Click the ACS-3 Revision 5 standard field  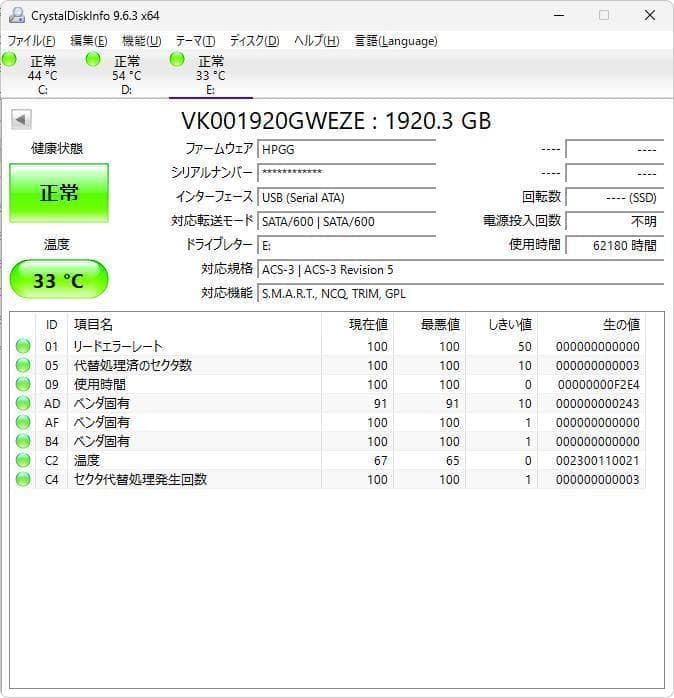[x=461, y=269]
